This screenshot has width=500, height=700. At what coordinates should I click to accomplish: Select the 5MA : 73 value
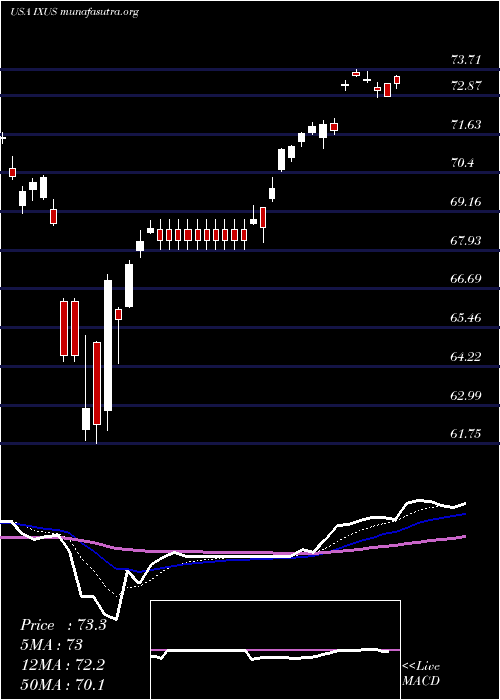pyautogui.click(x=52, y=645)
